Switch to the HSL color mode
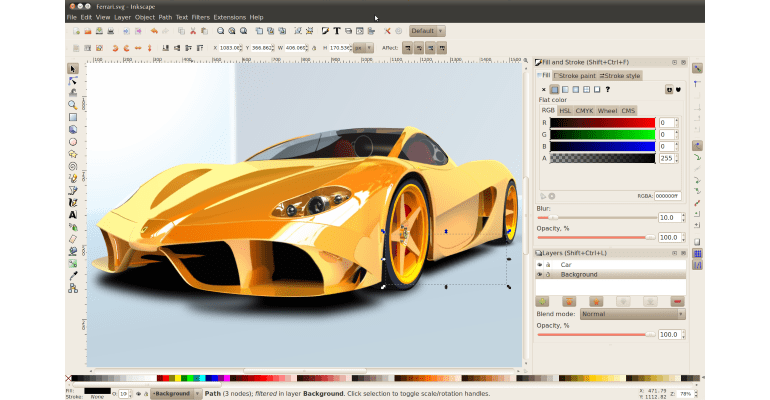 pos(565,111)
